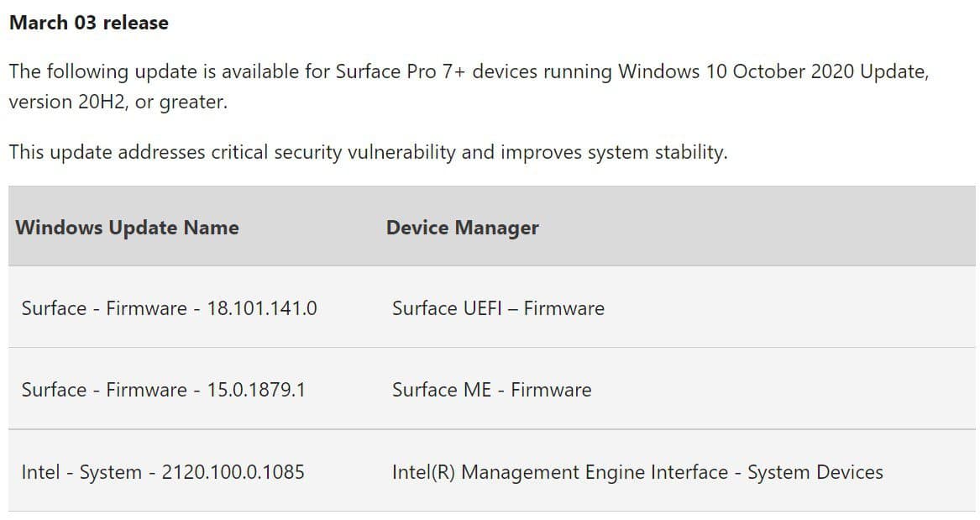Click the words This update addresses

[x=107, y=152]
